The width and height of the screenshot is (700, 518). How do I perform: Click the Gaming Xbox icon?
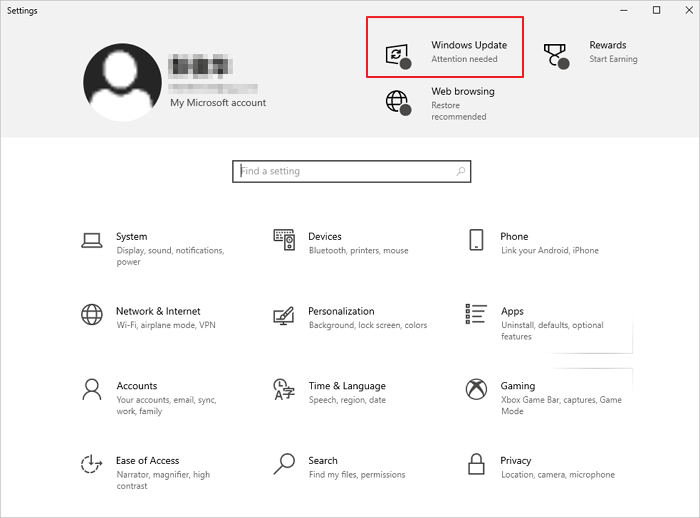[476, 389]
